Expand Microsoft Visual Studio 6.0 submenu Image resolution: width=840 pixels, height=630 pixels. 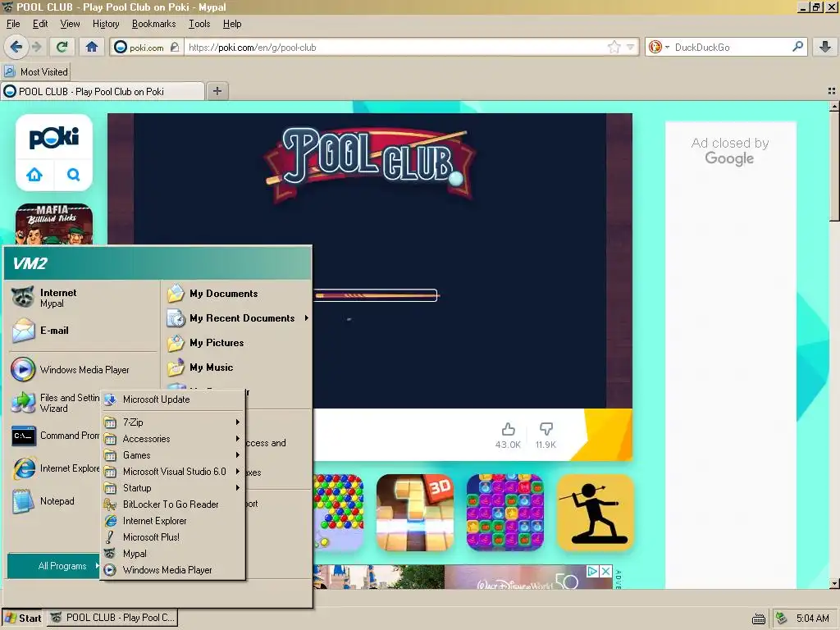(x=173, y=472)
